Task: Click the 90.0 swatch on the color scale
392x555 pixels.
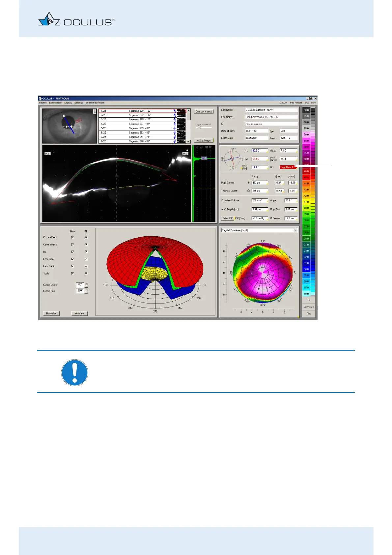Action: [x=306, y=110]
